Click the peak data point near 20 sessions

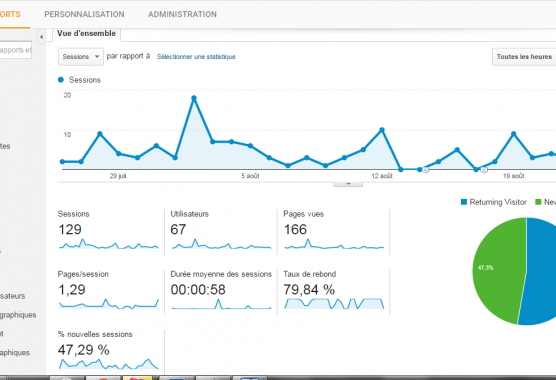[x=194, y=98]
